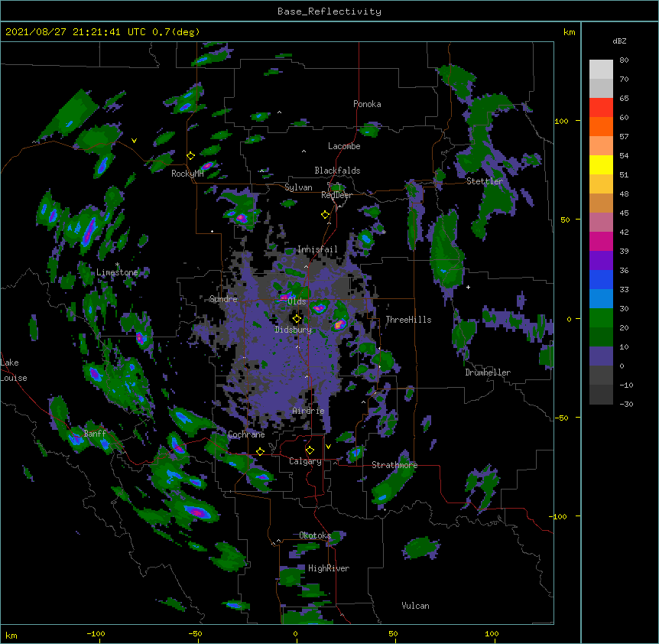Click the Banff label
This screenshot has height=644, width=659.
tap(95, 434)
